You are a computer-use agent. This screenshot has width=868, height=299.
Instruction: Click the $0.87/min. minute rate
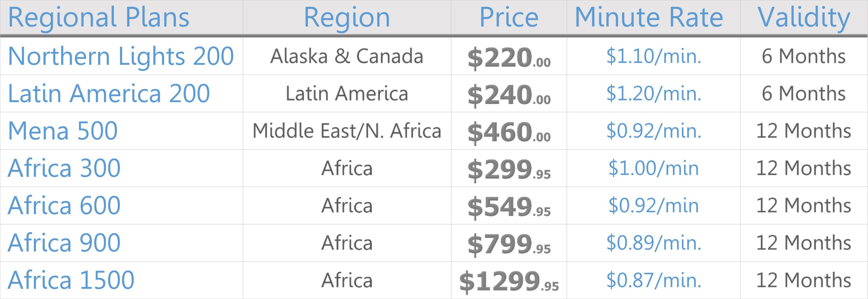tap(654, 280)
